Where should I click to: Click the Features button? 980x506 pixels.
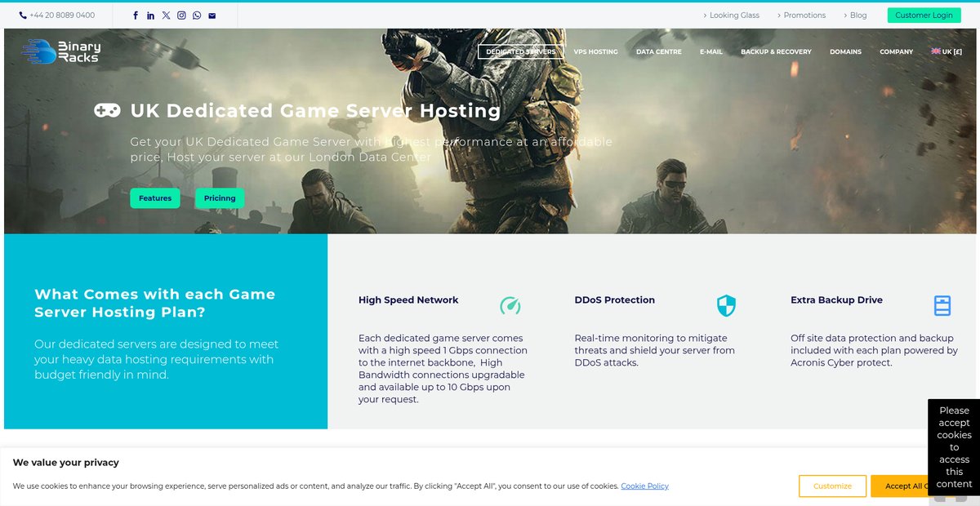coord(155,198)
